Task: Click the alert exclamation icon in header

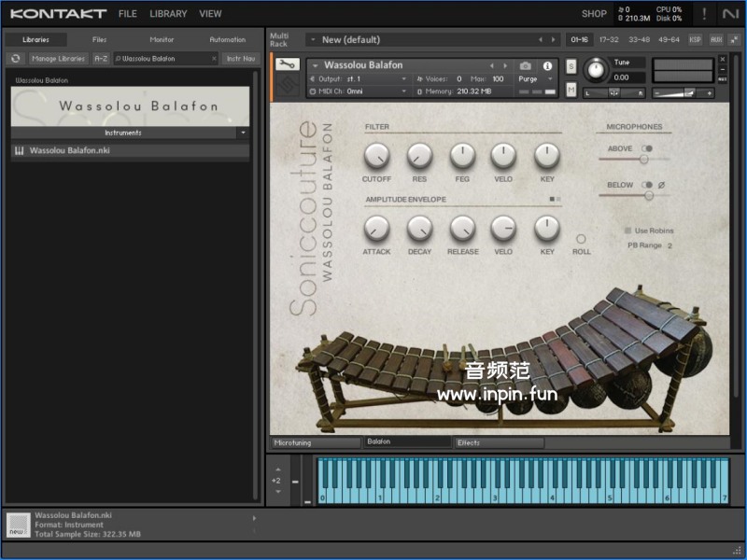Action: coord(704,14)
